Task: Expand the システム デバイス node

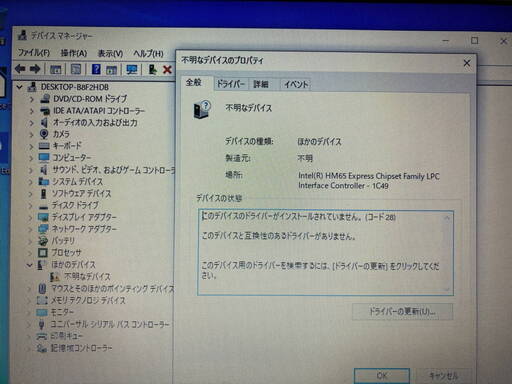Action: pyautogui.click(x=31, y=182)
